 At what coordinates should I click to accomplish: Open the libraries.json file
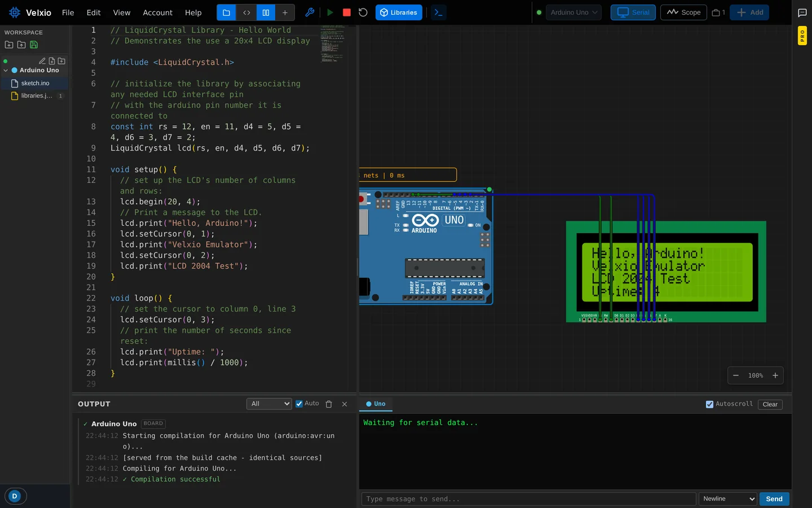pyautogui.click(x=35, y=96)
